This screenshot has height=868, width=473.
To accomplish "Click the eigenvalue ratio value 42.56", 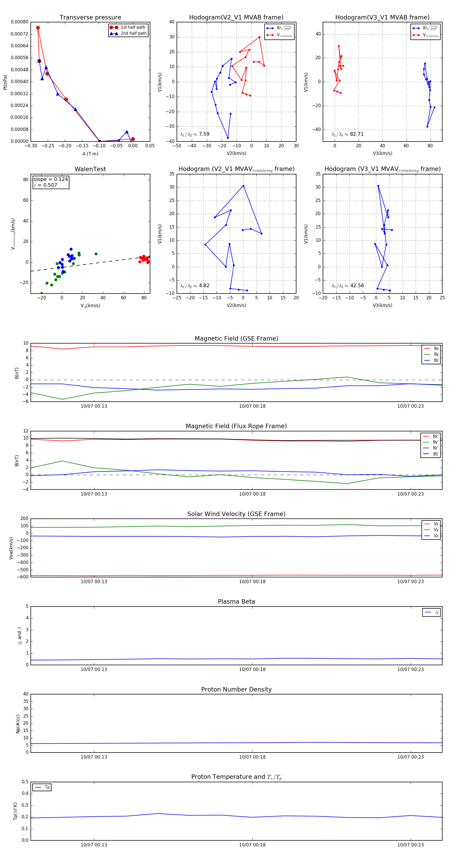I will (x=357, y=286).
